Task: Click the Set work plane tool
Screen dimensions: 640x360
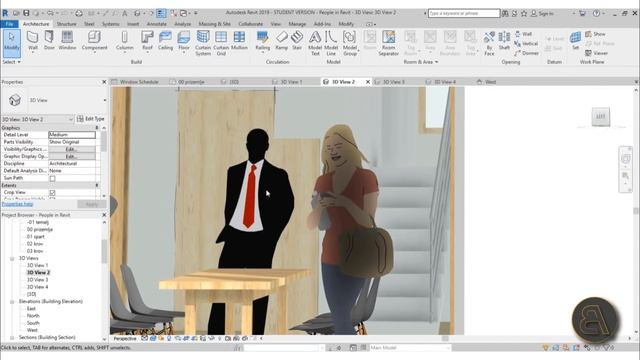Action: pos(575,40)
